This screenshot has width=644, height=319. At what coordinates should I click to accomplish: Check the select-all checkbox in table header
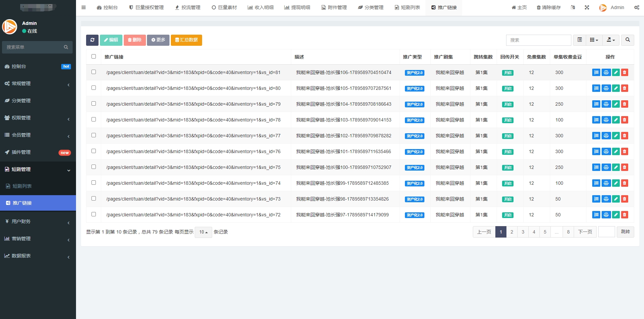tap(93, 57)
